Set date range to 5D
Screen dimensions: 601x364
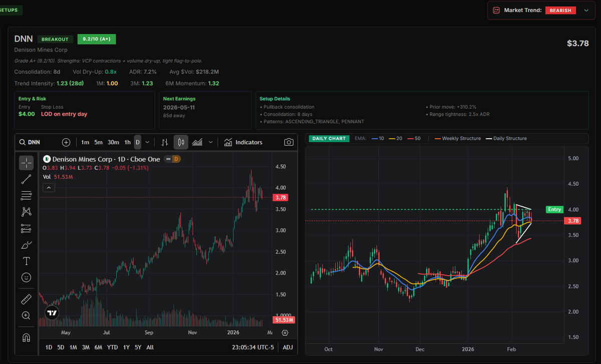61,347
